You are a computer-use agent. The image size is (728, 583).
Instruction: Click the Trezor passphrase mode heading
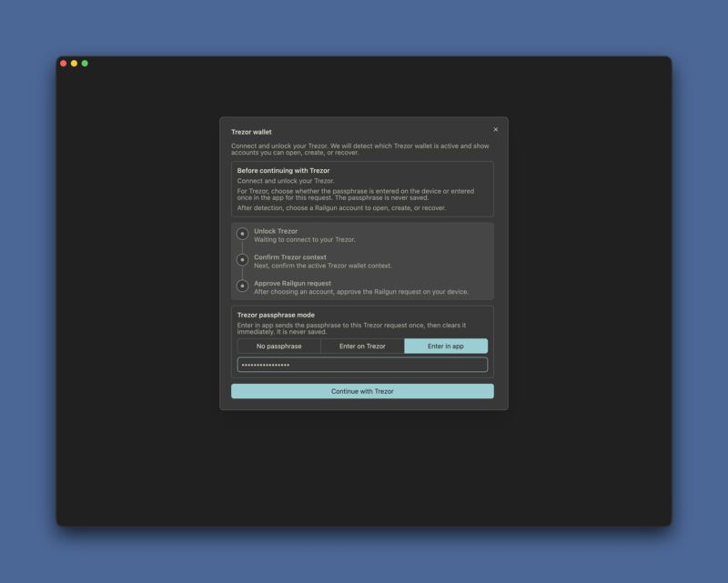pos(276,315)
